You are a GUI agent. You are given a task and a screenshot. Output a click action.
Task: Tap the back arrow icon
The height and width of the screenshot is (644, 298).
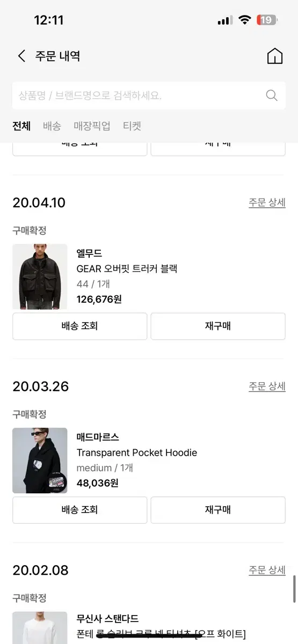click(x=21, y=56)
